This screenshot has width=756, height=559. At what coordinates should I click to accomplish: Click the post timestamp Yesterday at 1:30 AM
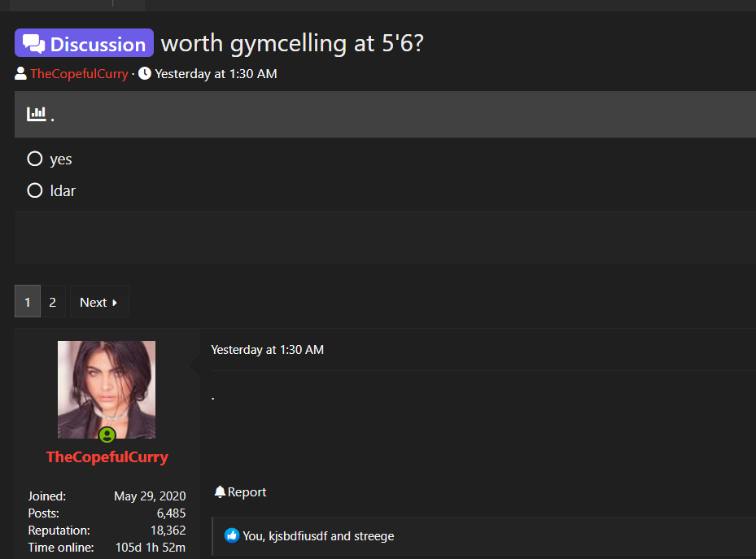coord(267,350)
